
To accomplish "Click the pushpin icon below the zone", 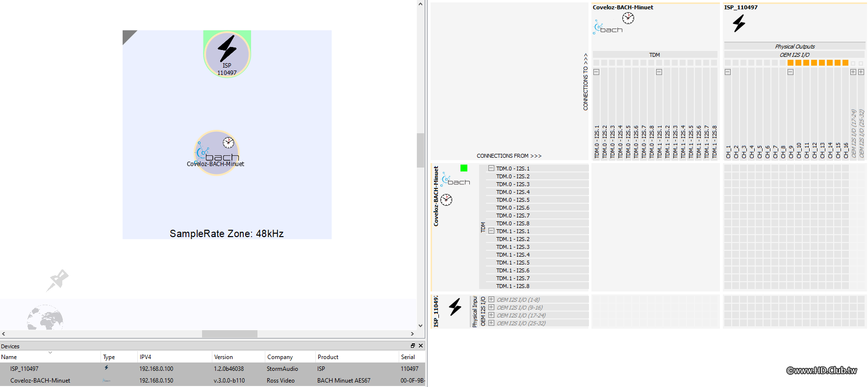I will click(58, 280).
